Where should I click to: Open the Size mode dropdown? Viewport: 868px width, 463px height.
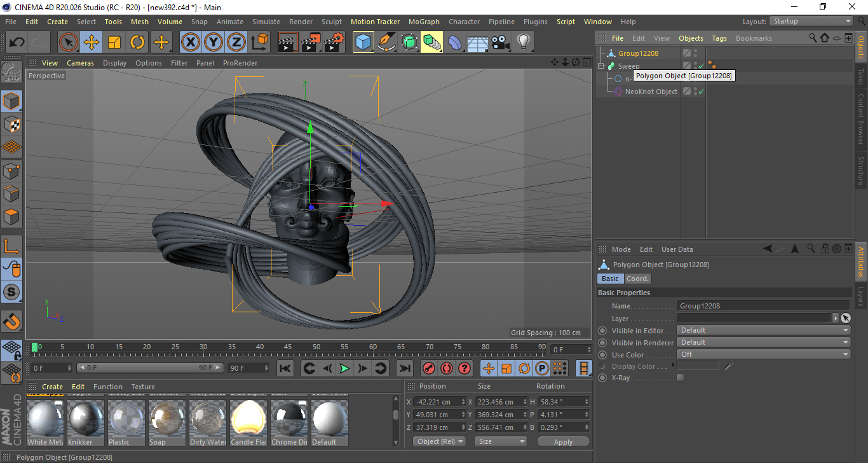click(502, 441)
